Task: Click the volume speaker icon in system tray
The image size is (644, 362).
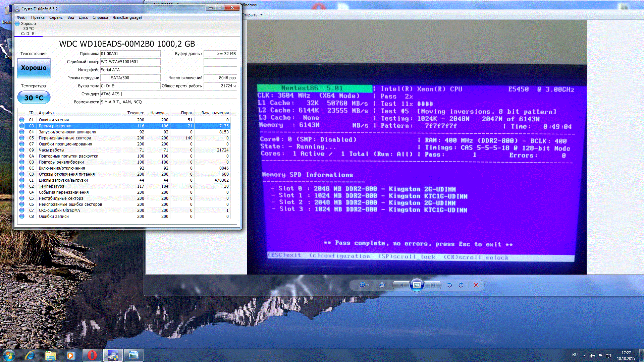Action: click(x=592, y=355)
